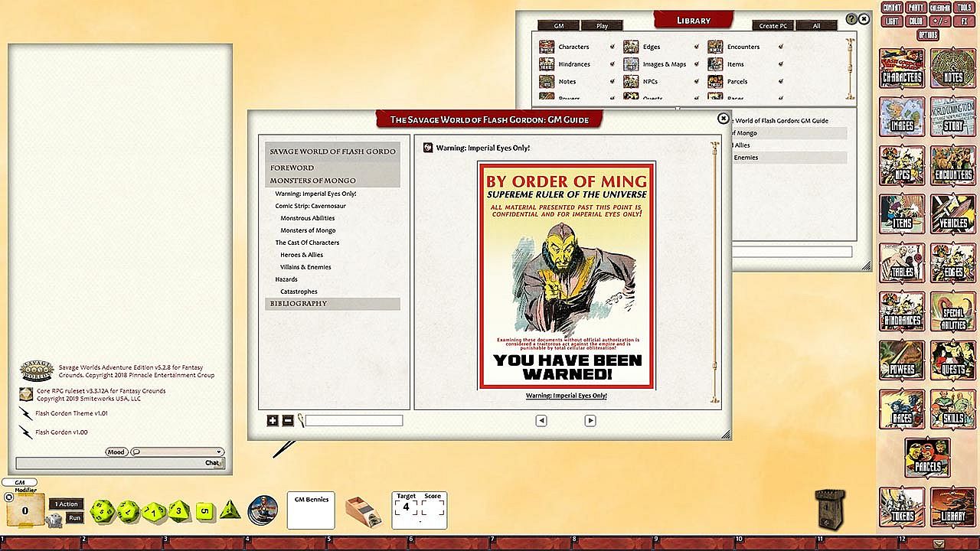Open the Hazards section
The width and height of the screenshot is (980, 551).
(x=286, y=279)
